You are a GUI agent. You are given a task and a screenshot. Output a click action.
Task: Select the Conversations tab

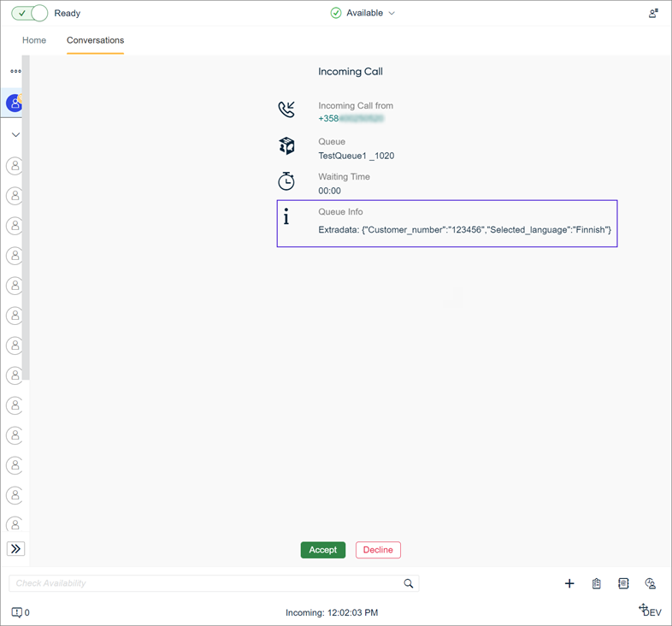(x=95, y=40)
